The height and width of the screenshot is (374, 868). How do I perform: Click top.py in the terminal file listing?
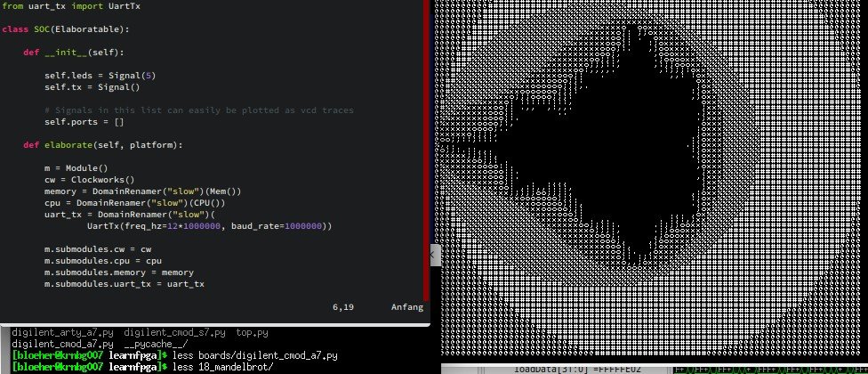[x=253, y=333]
